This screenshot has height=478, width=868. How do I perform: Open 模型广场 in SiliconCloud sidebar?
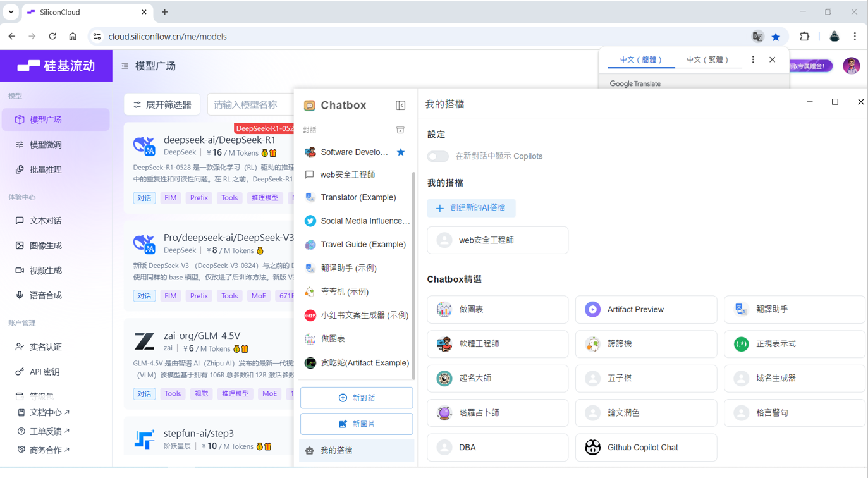tap(56, 120)
